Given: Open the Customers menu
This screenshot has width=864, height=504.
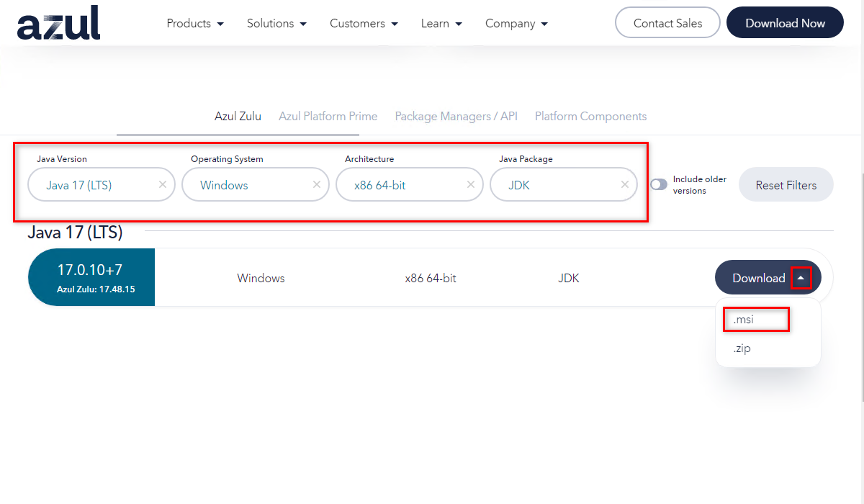Looking at the screenshot, I should pyautogui.click(x=364, y=23).
